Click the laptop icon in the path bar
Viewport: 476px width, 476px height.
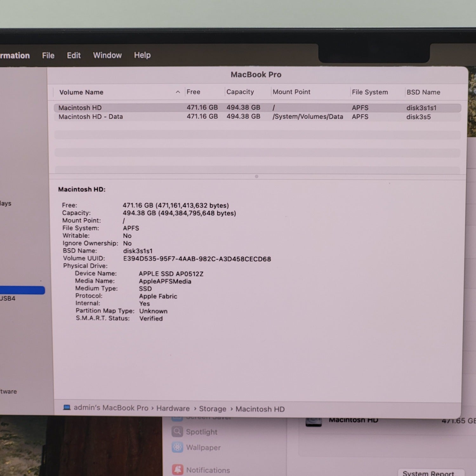click(x=67, y=407)
